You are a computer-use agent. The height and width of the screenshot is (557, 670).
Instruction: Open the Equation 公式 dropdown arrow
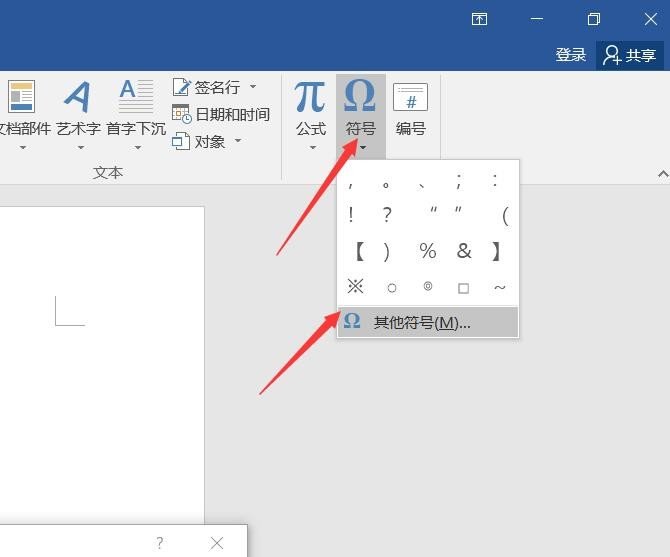coord(311,148)
